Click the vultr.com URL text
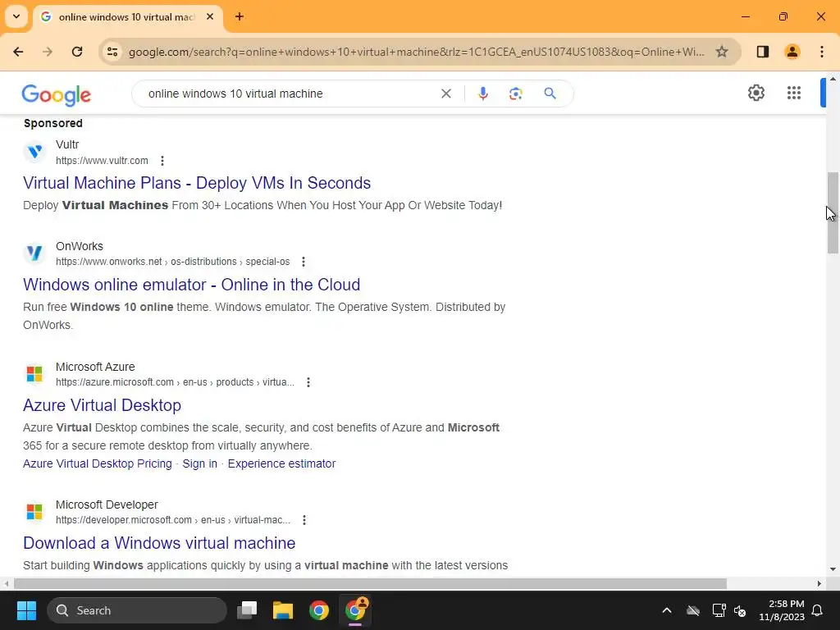This screenshot has height=630, width=840. point(102,161)
